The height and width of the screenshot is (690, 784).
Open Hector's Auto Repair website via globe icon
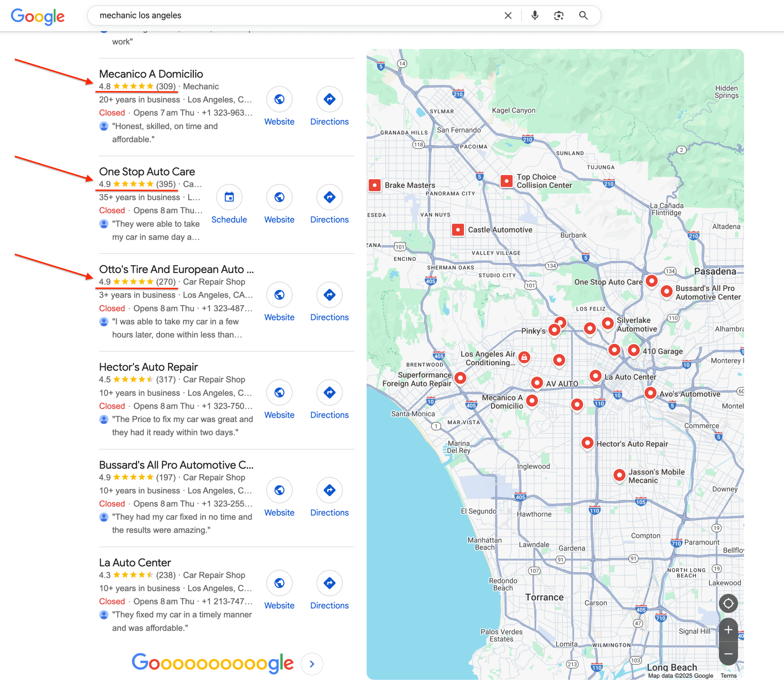[x=279, y=392]
